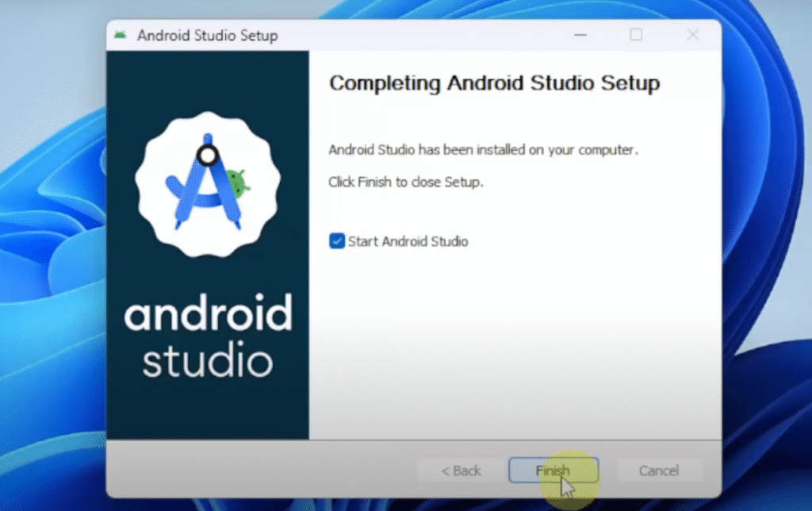Uncheck Start Android Studio checkbox
812x511 pixels.
coord(336,241)
